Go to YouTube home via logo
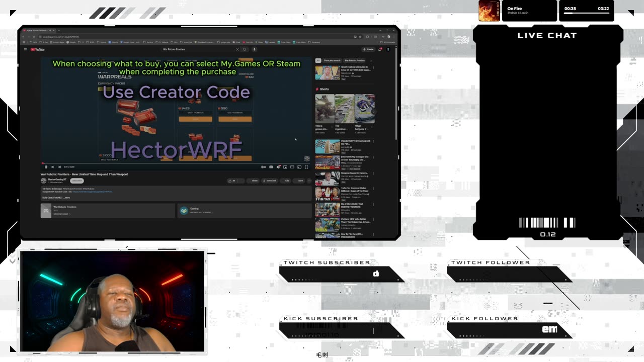This screenshot has height=362, width=644. pos(38,49)
